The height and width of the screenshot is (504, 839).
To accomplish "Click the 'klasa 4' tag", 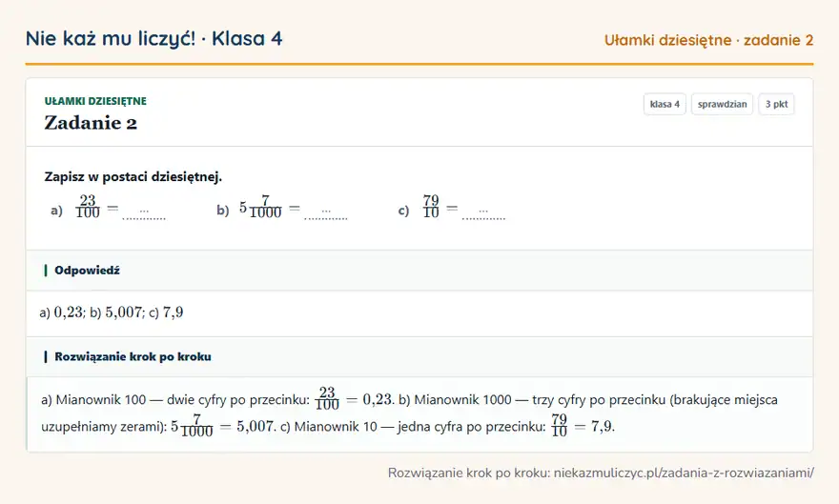I will (665, 104).
